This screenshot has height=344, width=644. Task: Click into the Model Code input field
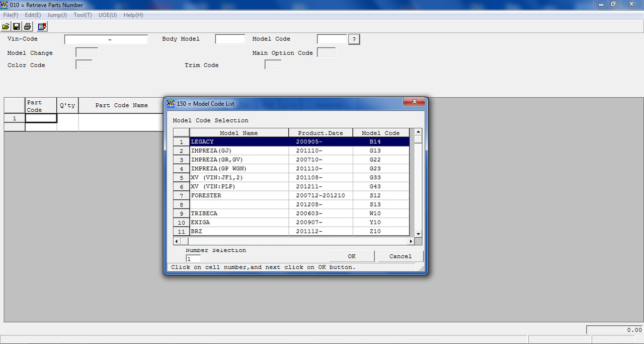(x=332, y=39)
